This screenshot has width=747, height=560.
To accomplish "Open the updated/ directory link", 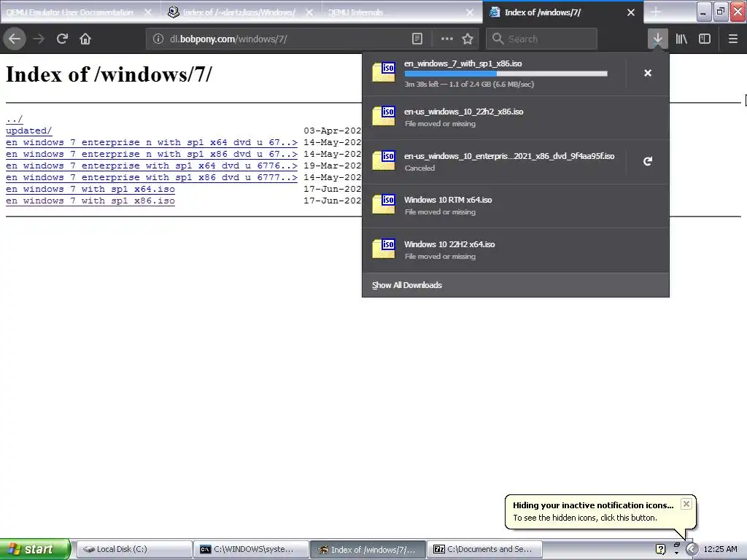I will pyautogui.click(x=28, y=131).
